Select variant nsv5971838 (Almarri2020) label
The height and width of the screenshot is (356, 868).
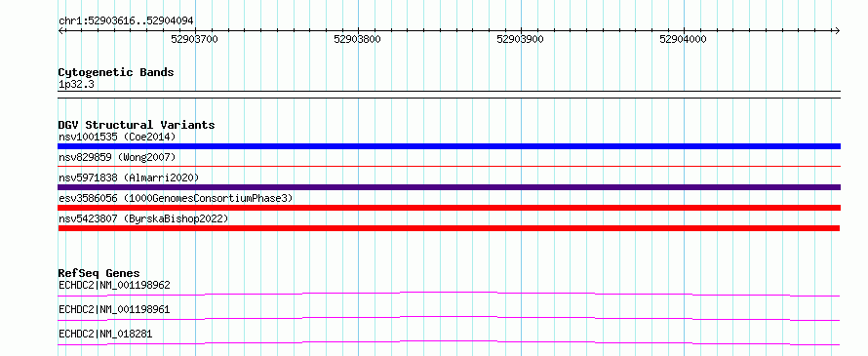129,178
